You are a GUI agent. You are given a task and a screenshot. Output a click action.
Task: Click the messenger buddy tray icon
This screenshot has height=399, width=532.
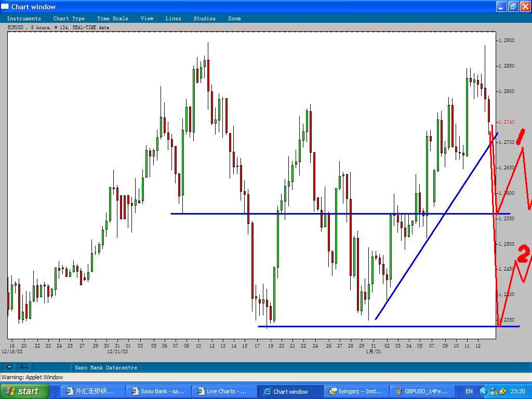tap(494, 392)
